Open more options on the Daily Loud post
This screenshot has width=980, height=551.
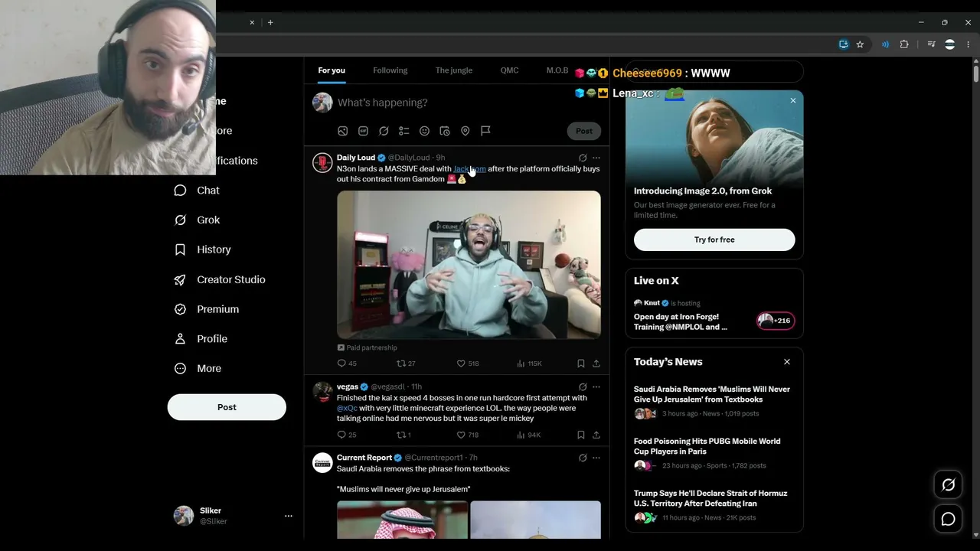[x=596, y=158]
